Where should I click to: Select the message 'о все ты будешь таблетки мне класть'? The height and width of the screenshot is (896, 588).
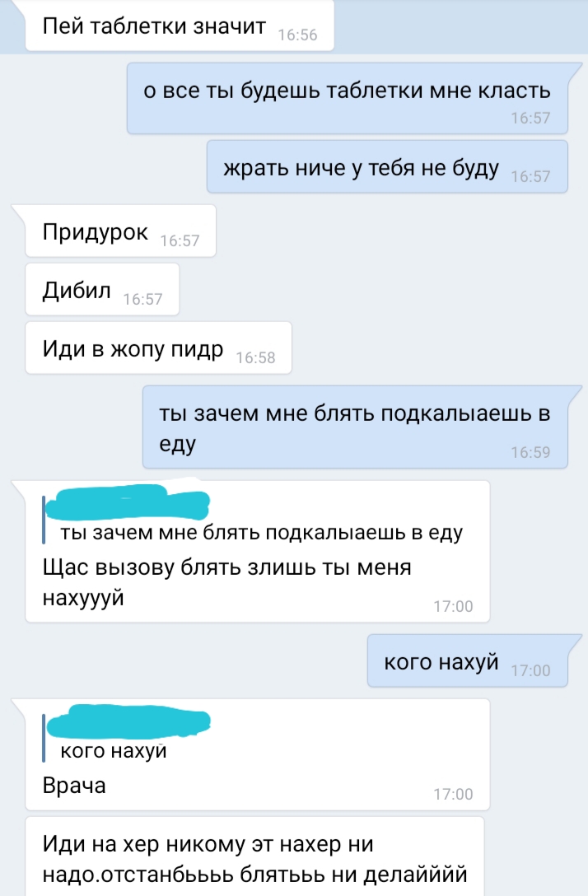tap(347, 98)
